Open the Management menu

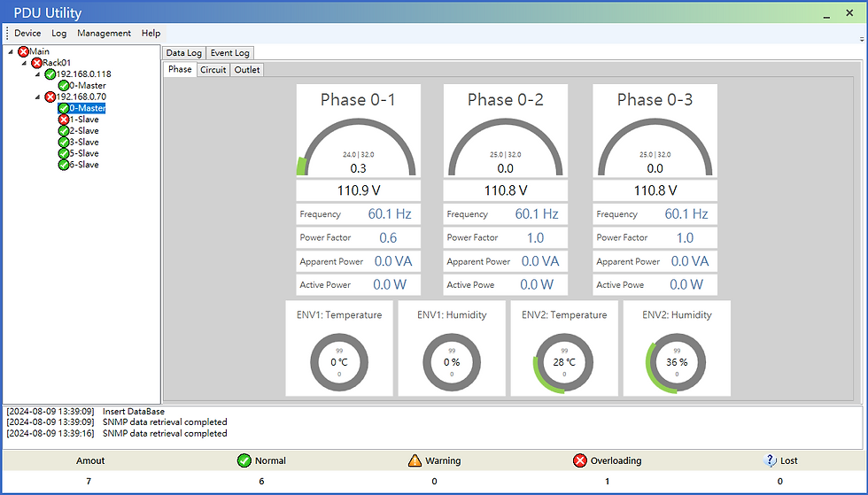105,34
